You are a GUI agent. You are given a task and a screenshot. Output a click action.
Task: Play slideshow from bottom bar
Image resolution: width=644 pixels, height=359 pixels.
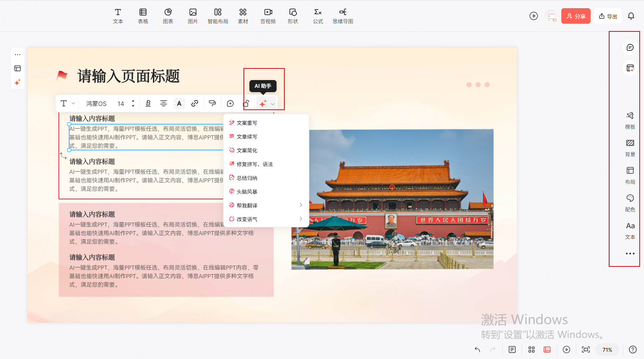[x=566, y=350]
